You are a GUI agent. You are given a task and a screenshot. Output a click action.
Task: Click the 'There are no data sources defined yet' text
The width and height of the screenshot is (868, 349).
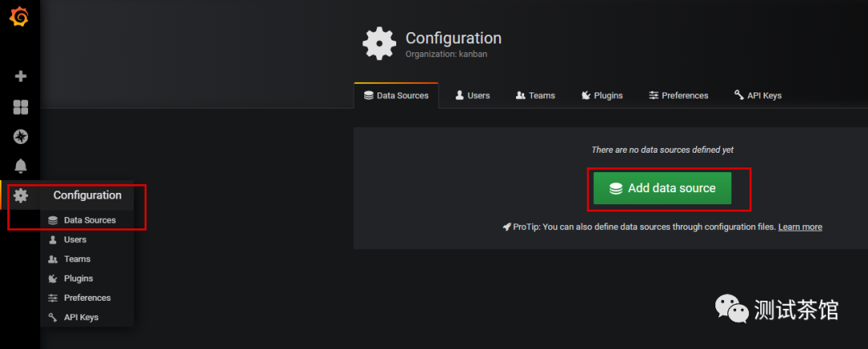click(662, 150)
